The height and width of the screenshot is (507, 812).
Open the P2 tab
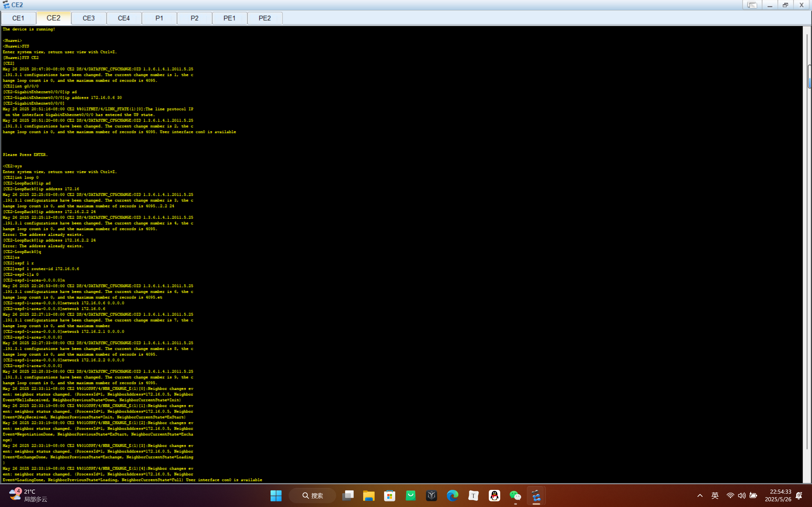click(x=194, y=18)
